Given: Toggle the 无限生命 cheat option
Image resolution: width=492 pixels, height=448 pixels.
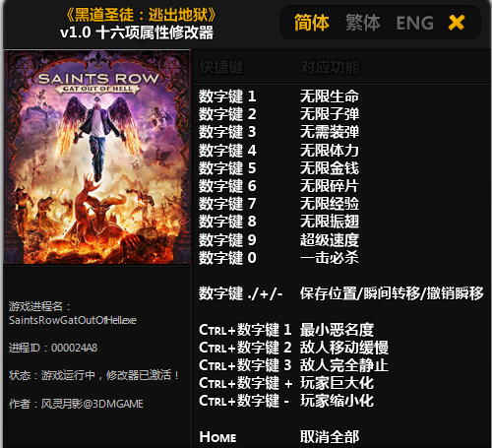Looking at the screenshot, I should pyautogui.click(x=330, y=96).
